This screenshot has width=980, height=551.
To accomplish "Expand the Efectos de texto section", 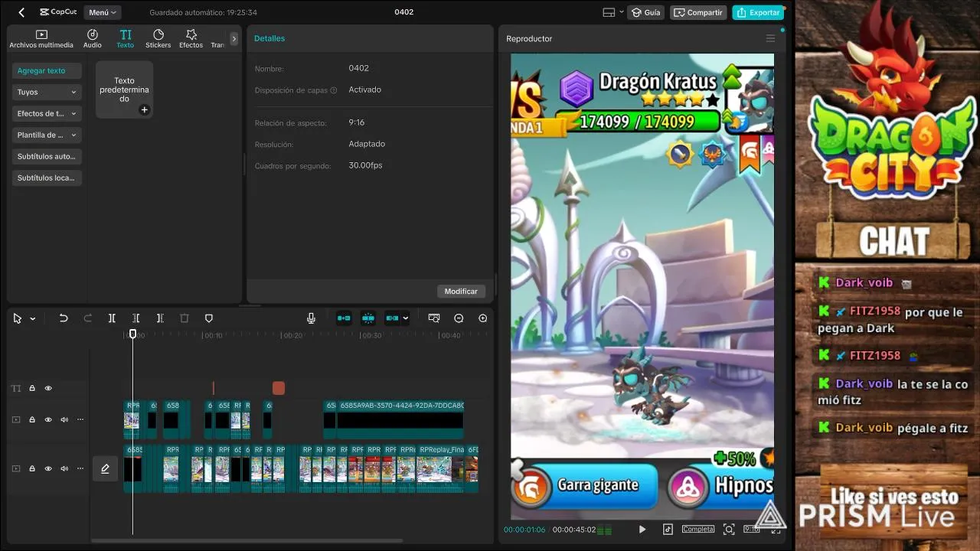I will pos(47,113).
